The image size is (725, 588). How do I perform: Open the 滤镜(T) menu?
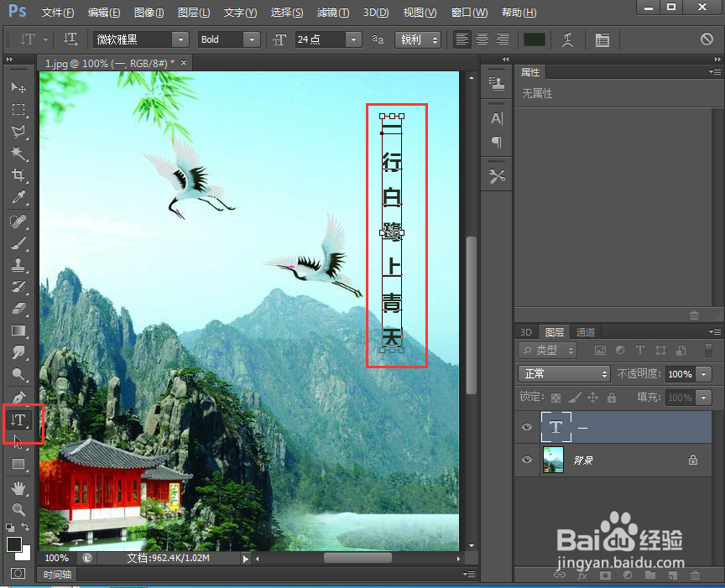click(333, 13)
